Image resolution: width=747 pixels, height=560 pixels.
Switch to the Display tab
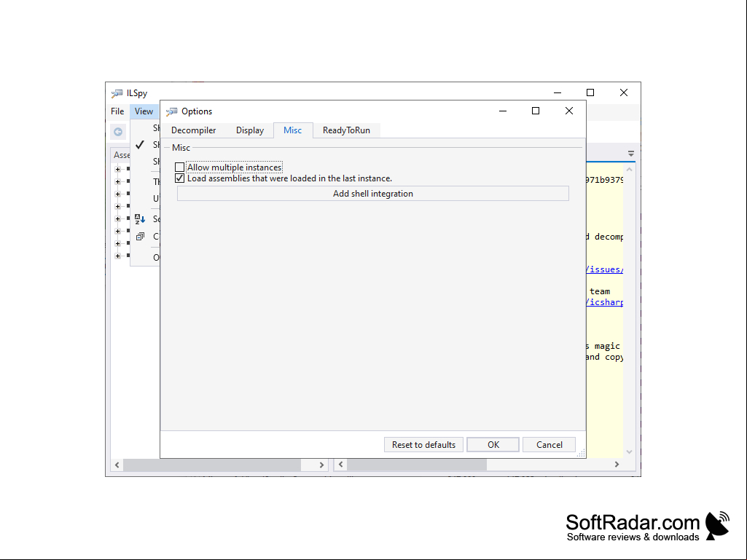point(250,130)
